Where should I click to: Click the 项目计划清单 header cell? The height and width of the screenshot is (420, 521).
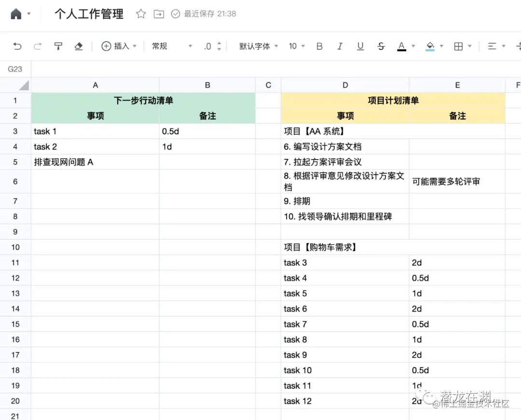(x=393, y=100)
